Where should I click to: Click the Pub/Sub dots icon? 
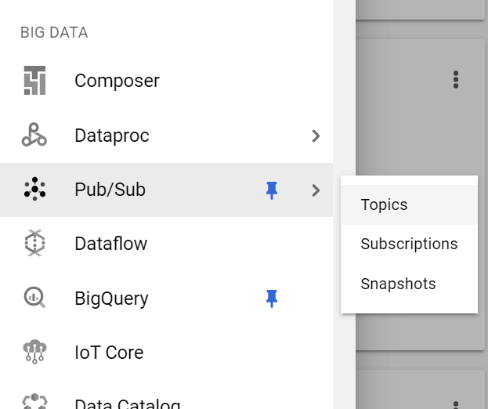[35, 189]
